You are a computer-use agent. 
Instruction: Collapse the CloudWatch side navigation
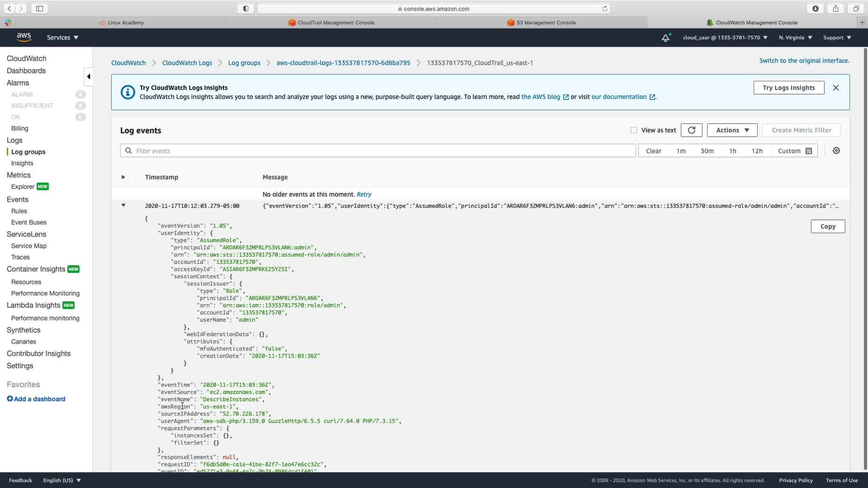[x=88, y=77]
